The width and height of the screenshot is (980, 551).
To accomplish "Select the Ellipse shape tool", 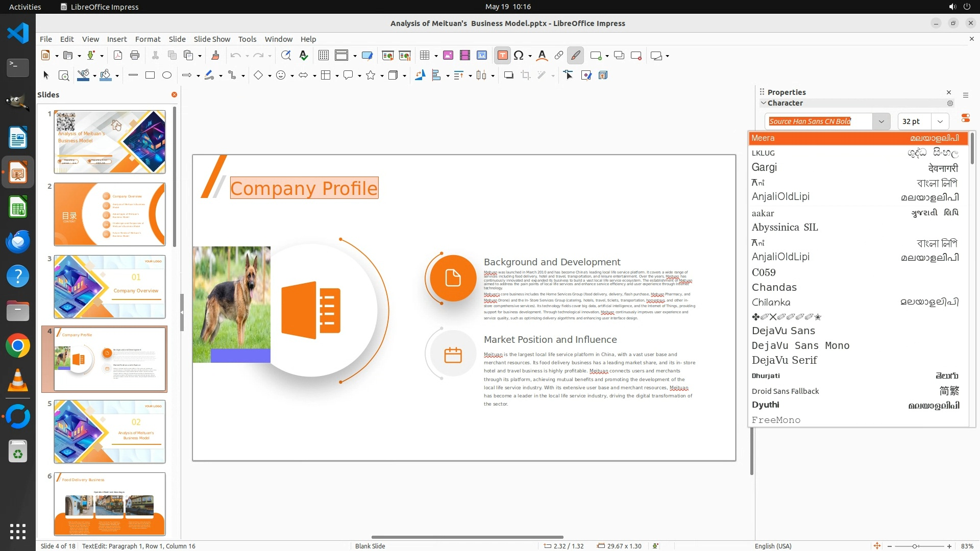I will click(167, 76).
